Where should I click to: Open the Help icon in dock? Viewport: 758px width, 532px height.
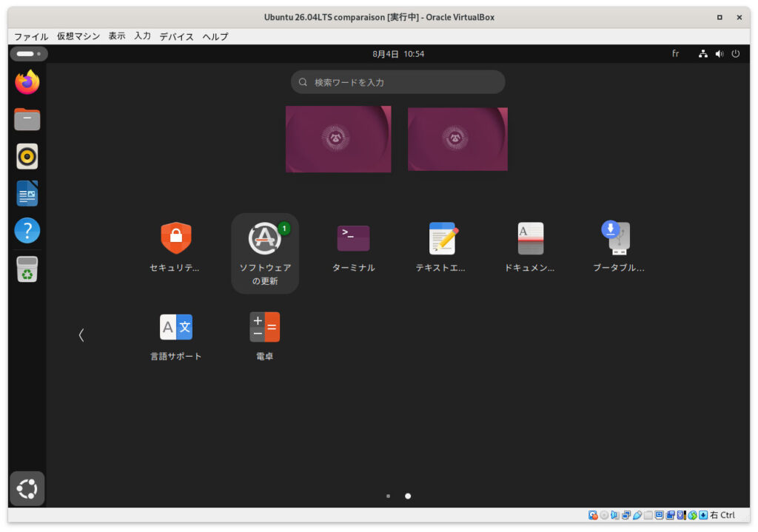point(27,231)
